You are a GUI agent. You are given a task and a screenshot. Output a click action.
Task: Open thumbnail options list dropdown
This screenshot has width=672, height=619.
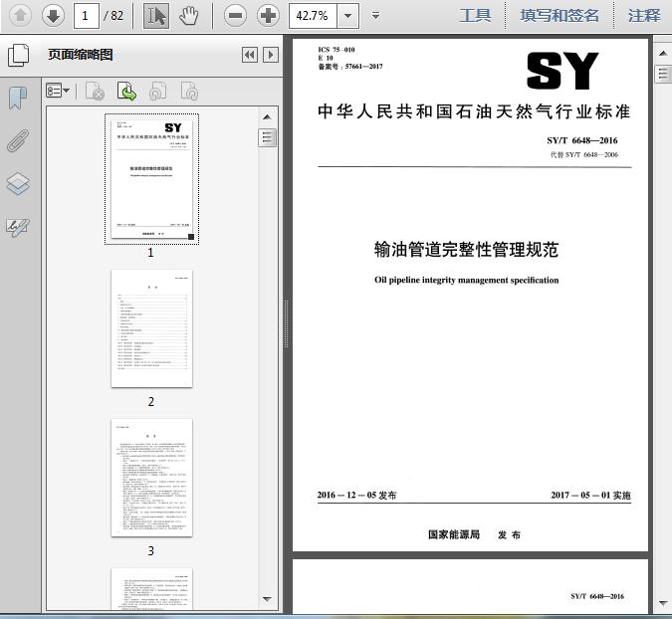click(x=58, y=91)
